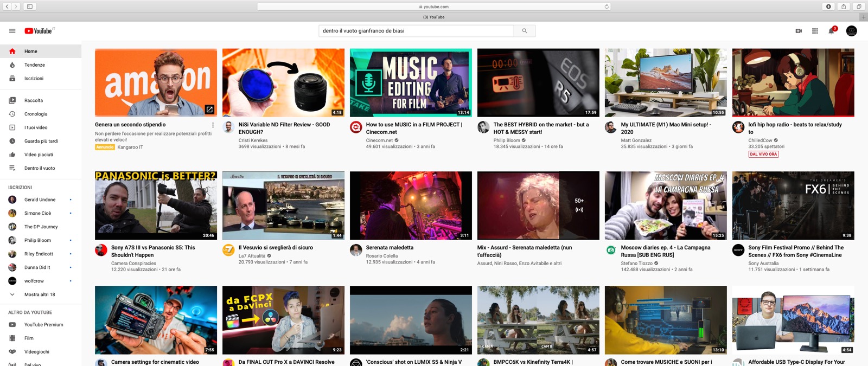The height and width of the screenshot is (366, 868).
Task: Click the magnifier search button
Action: pyautogui.click(x=525, y=31)
